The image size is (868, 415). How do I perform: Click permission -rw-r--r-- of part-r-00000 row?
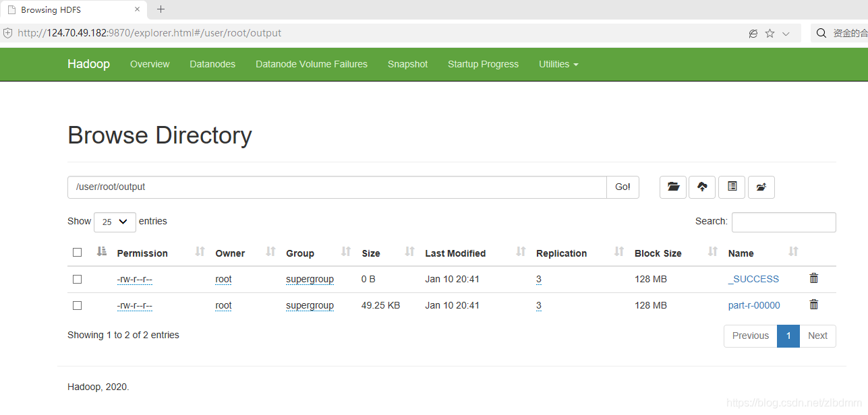(134, 305)
